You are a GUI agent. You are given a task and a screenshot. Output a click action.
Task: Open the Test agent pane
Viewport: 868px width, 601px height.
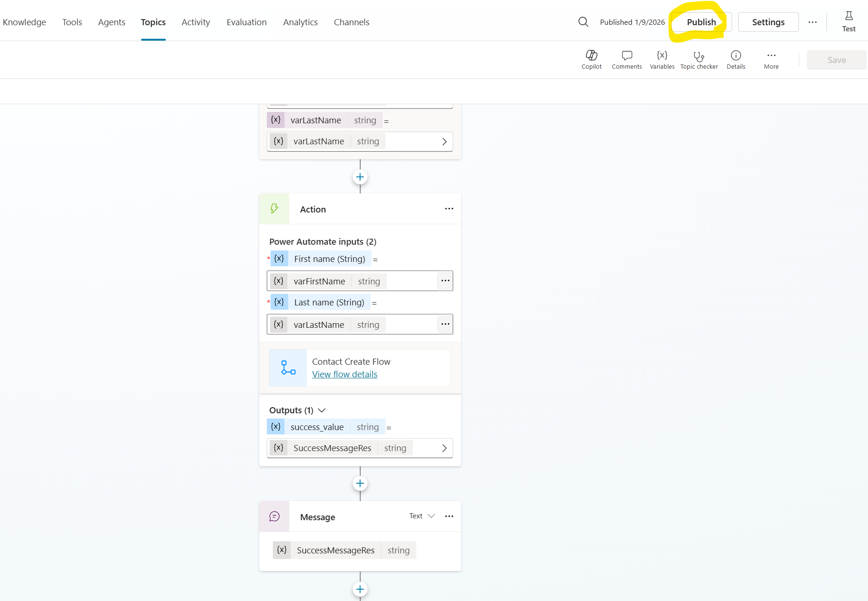point(848,22)
